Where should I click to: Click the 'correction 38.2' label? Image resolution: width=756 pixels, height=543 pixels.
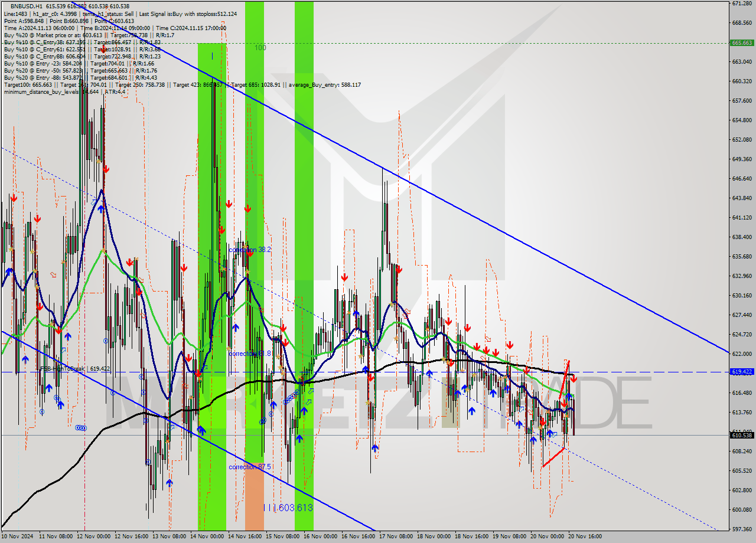[250, 250]
